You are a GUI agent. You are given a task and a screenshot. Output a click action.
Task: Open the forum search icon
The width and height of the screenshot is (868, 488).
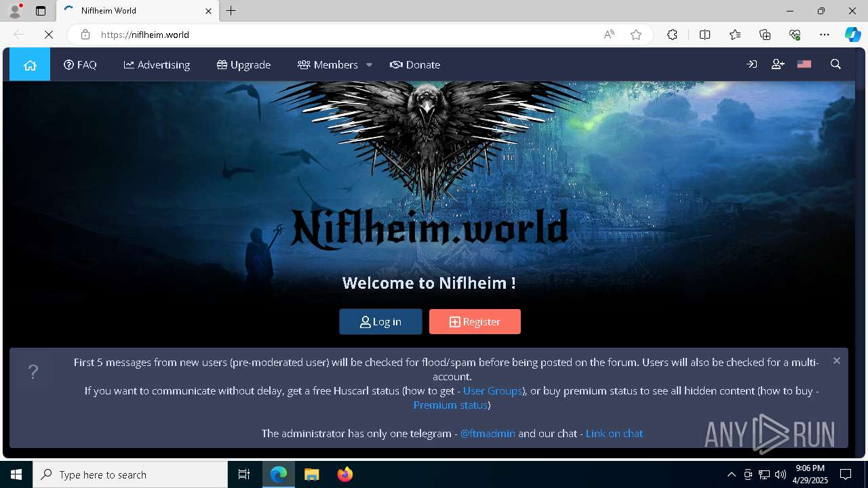pos(835,64)
